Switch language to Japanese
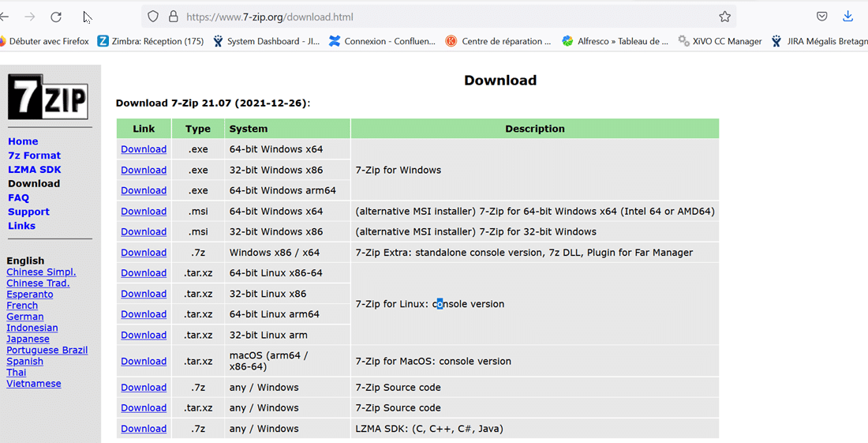 tap(28, 339)
